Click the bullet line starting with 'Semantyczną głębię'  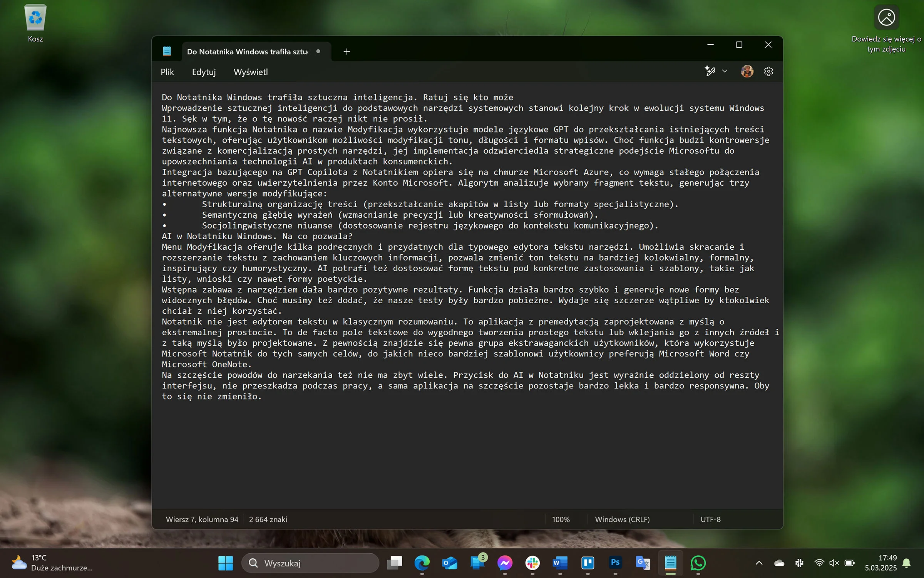[380, 215]
